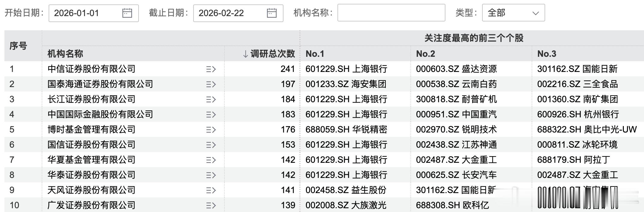644x212 pixels.
Task: Focus the 机构名称 search input field
Action: 391,13
